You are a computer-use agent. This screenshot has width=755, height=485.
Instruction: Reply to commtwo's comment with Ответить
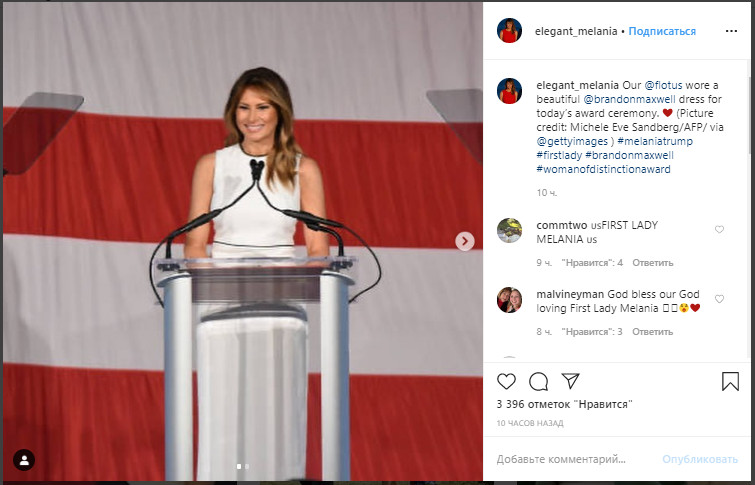[x=652, y=263]
